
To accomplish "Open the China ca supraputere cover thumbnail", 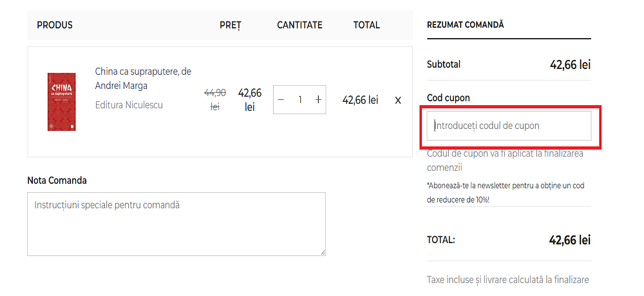I will point(61,102).
